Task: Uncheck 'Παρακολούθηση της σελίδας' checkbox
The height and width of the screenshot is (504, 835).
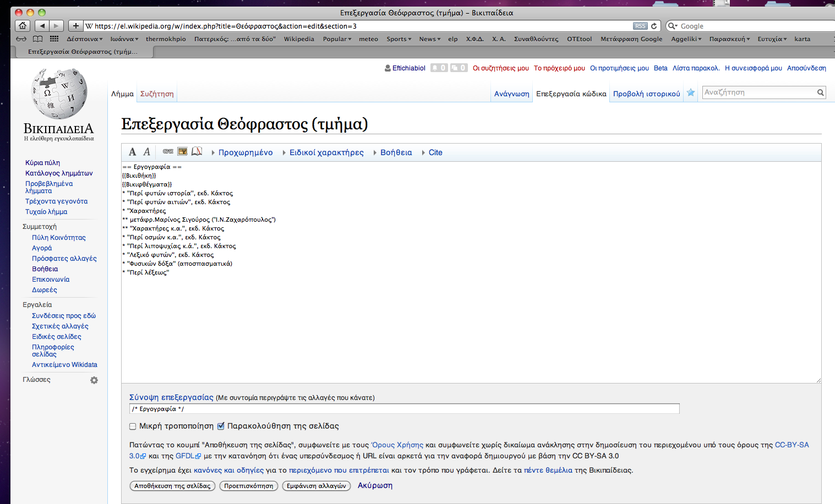Action: 221,426
